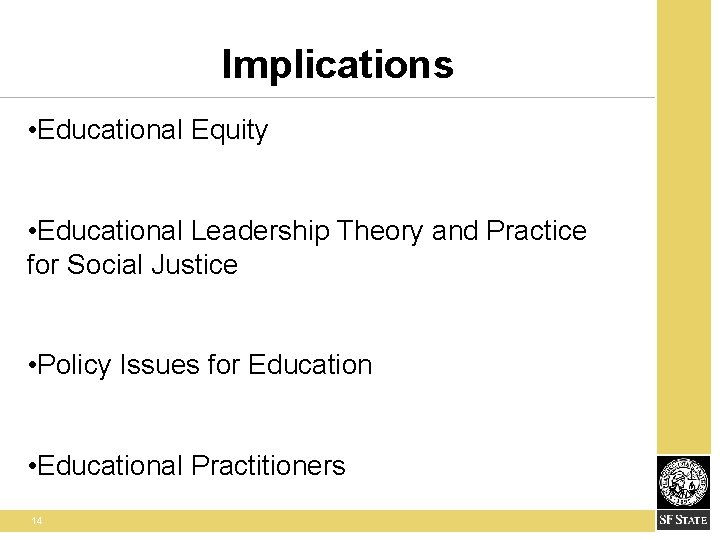Click the word Leadership in second bullet
The height and width of the screenshot is (540, 720).
260,231
